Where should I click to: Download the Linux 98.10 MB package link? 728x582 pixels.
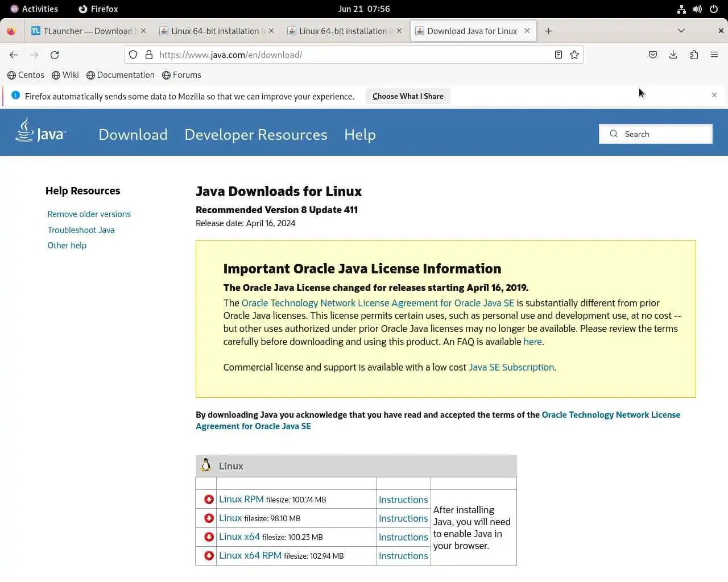coord(230,518)
